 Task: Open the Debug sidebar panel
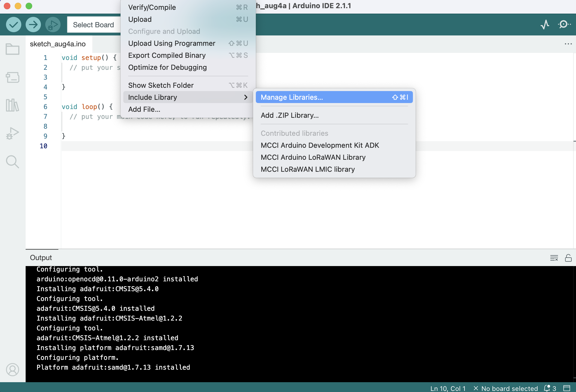click(x=13, y=134)
